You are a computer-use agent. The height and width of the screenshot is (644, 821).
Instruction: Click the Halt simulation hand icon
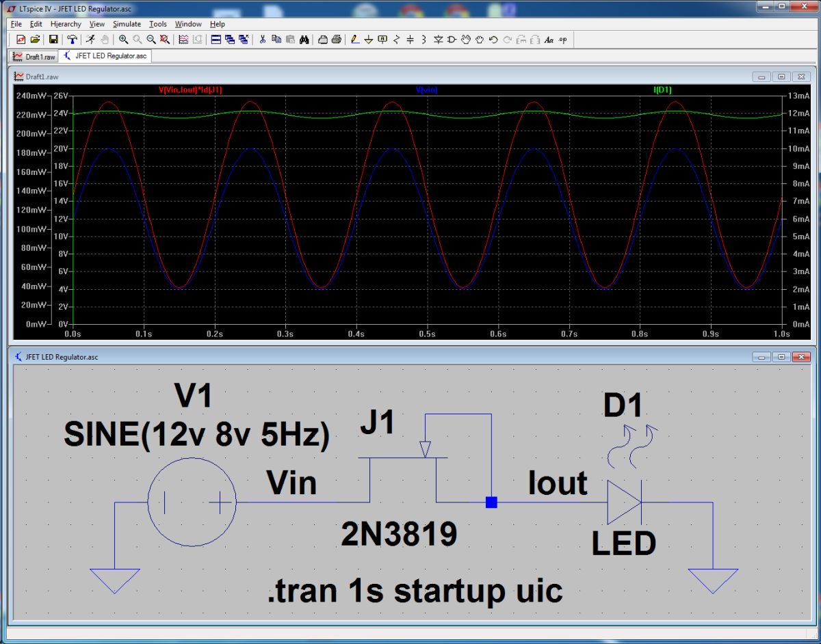click(x=105, y=40)
